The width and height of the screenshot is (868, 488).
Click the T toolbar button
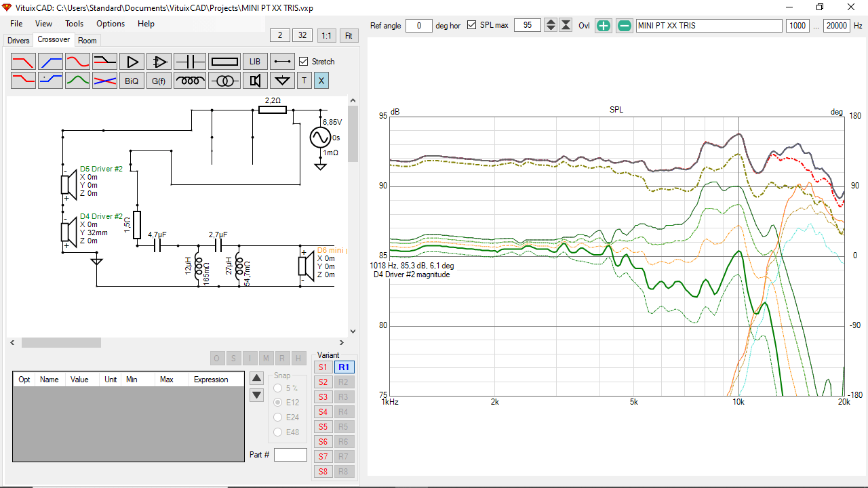(x=304, y=81)
